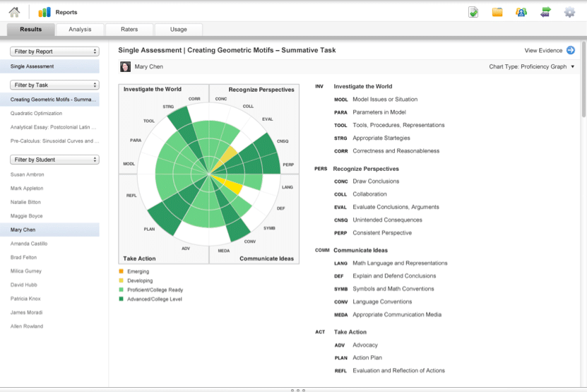The height and width of the screenshot is (392, 587).
Task: Expand the Filter by Task dropdown
Action: click(x=54, y=85)
